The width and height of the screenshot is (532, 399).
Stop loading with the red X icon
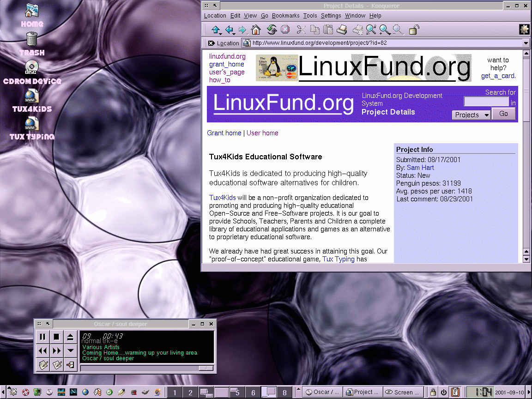click(x=285, y=30)
